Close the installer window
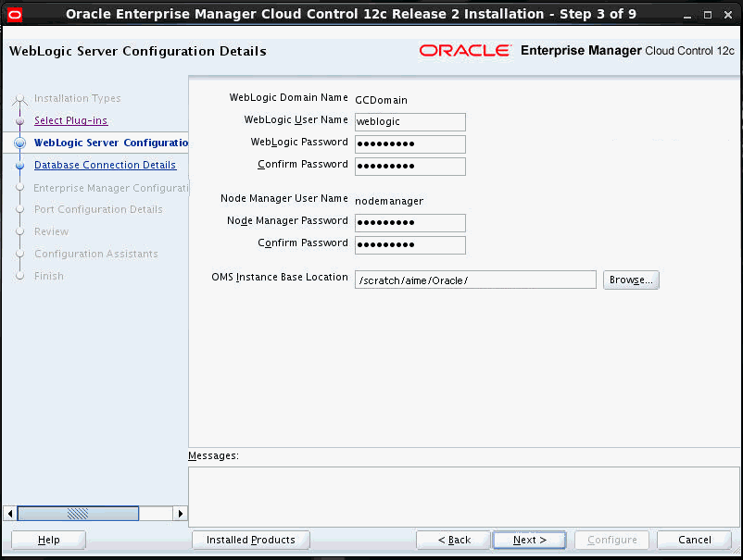Viewport: 743px width, 560px height. pos(728,15)
